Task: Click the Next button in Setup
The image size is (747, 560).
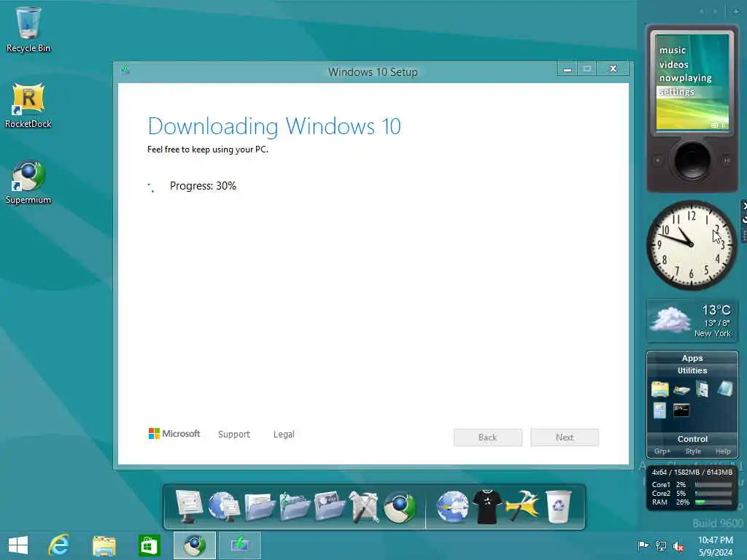Action: pos(565,437)
